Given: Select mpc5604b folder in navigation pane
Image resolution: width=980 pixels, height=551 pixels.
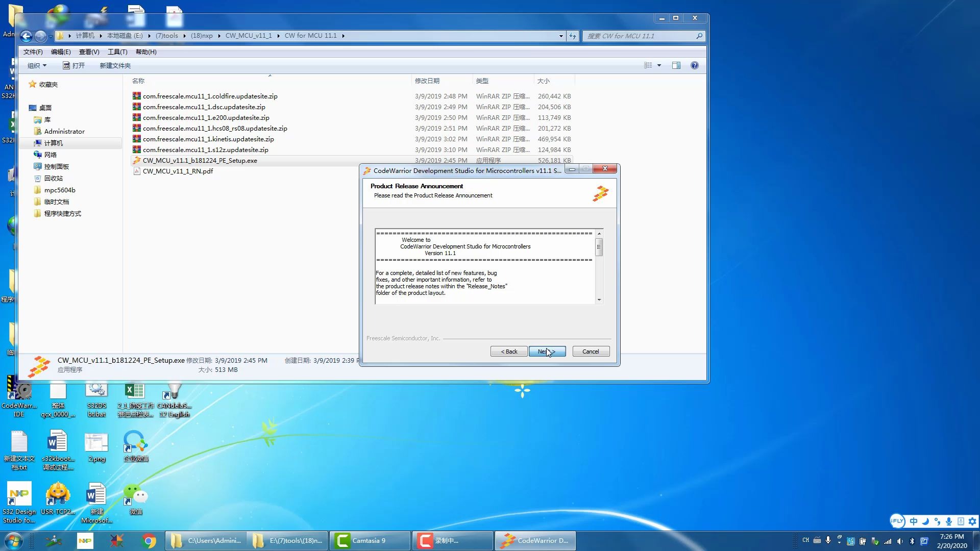Looking at the screenshot, I should pyautogui.click(x=60, y=190).
